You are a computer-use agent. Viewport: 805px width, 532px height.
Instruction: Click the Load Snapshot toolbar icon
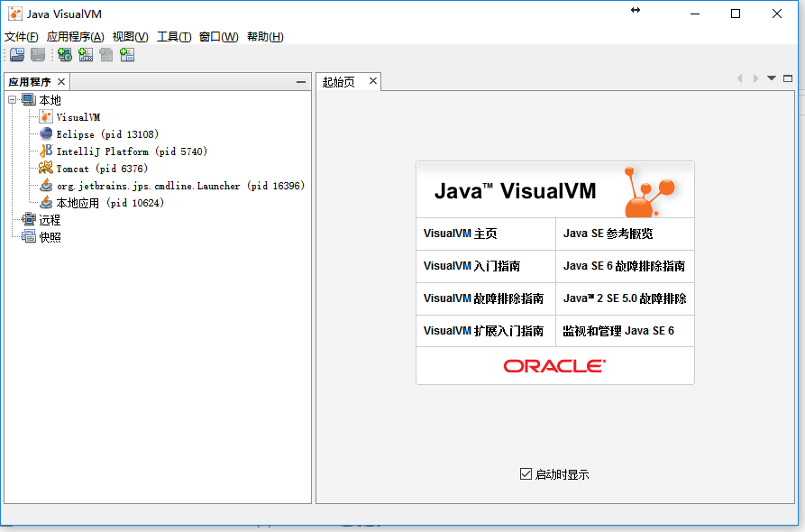[16, 54]
